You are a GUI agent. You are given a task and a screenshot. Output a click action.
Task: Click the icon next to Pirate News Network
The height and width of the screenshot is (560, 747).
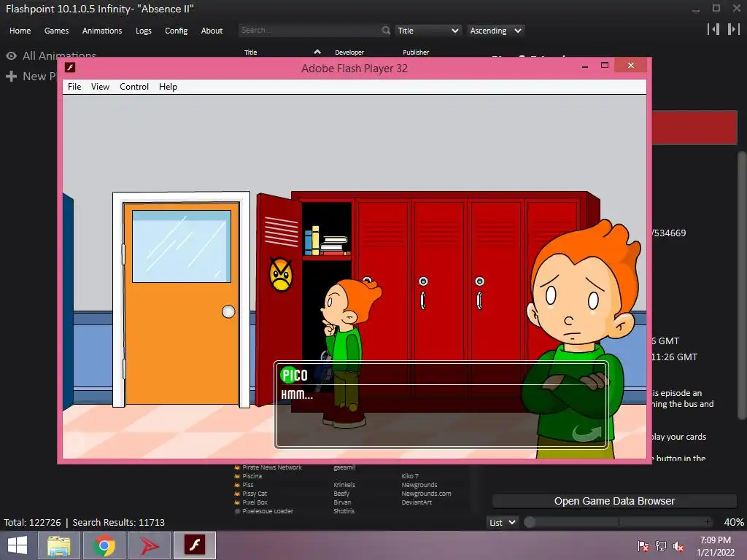[237, 467]
